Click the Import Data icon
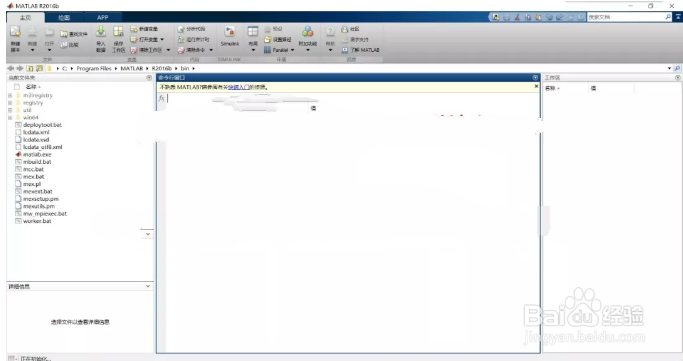 click(x=101, y=31)
